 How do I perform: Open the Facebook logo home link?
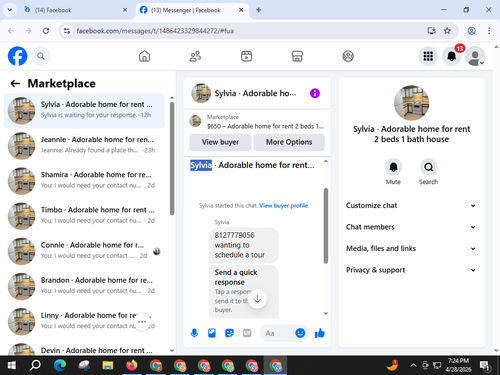tap(17, 56)
